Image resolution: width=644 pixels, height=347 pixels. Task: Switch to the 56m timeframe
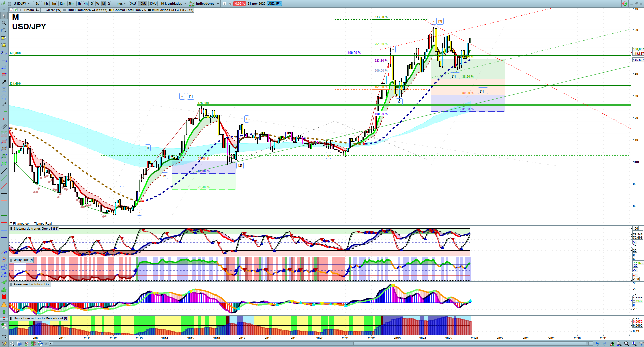(71, 4)
